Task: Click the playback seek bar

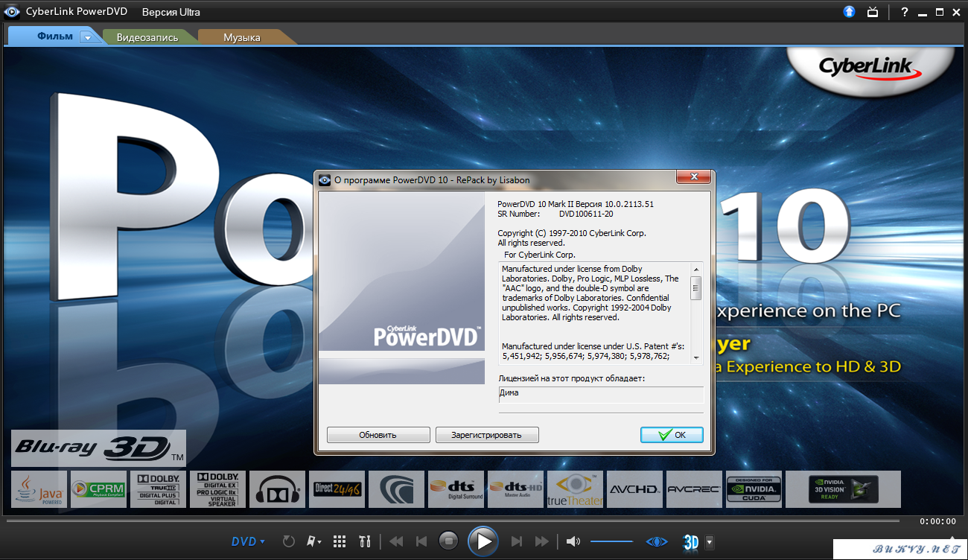Action: tap(453, 521)
